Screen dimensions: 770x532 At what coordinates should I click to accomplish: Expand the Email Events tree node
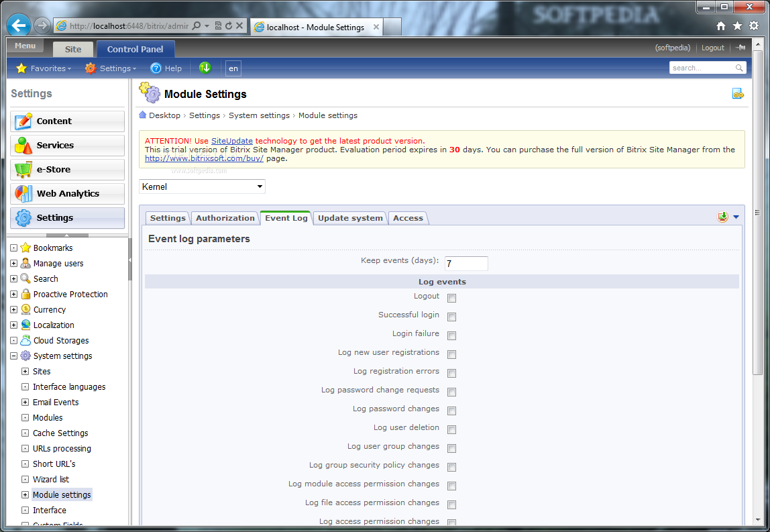[x=25, y=402]
